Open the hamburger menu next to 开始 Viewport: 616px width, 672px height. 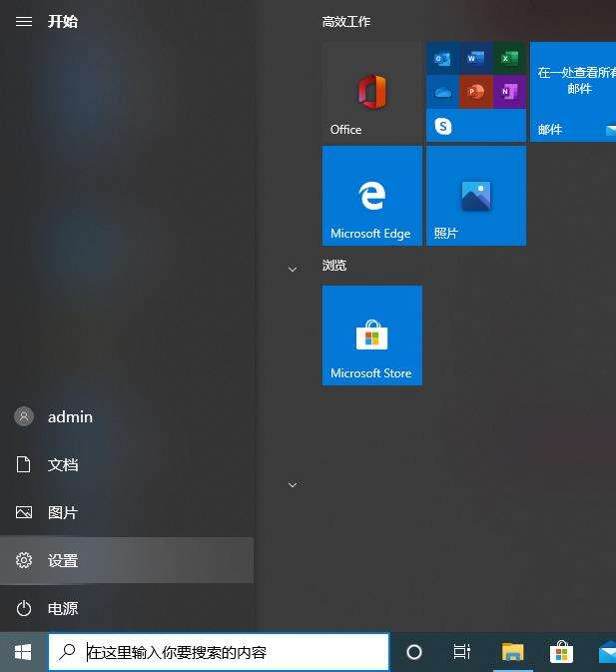(x=24, y=21)
